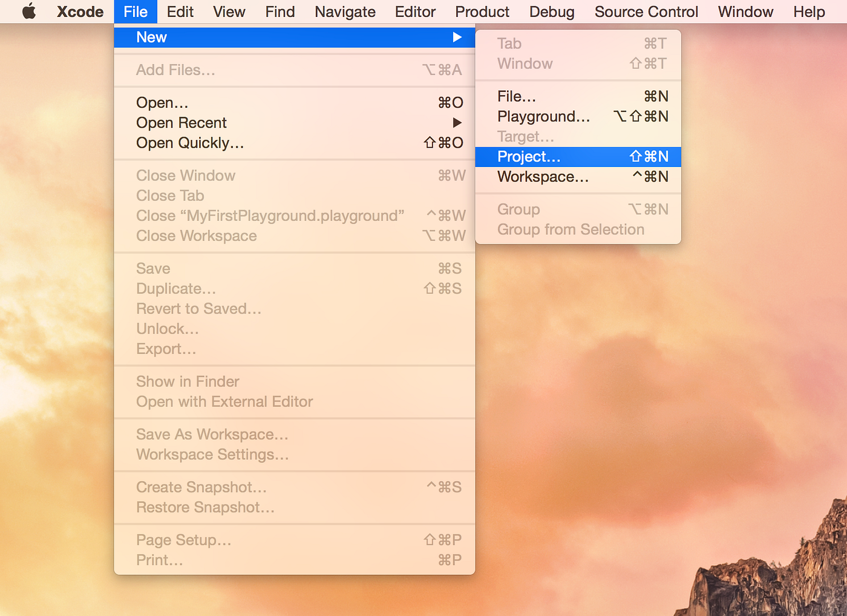
Task: Choose Open… from the File menu
Action: [x=295, y=103]
